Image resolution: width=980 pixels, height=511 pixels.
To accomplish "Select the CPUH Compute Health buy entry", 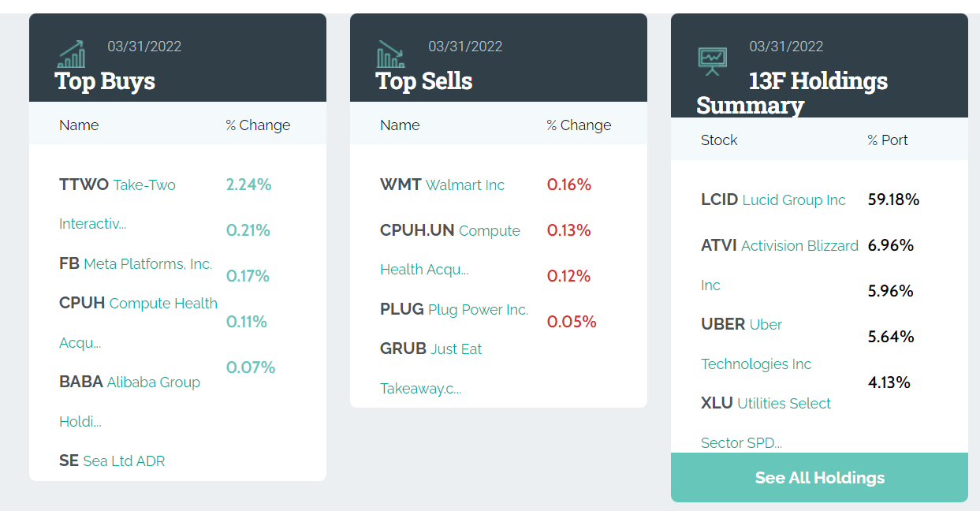I will tap(138, 304).
